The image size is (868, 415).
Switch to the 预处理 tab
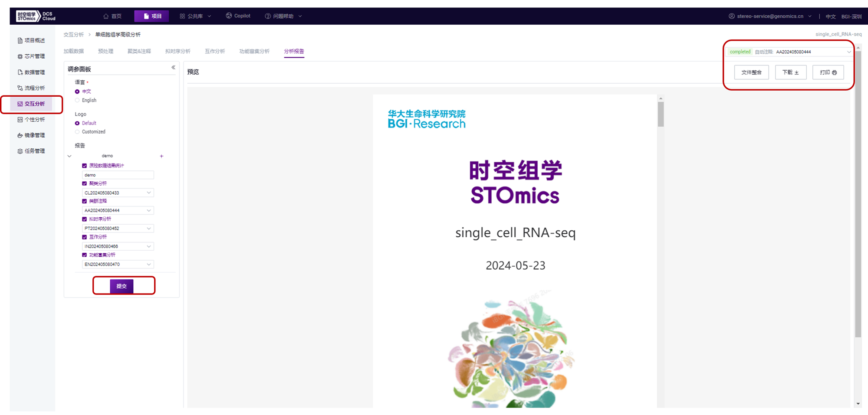tap(105, 51)
